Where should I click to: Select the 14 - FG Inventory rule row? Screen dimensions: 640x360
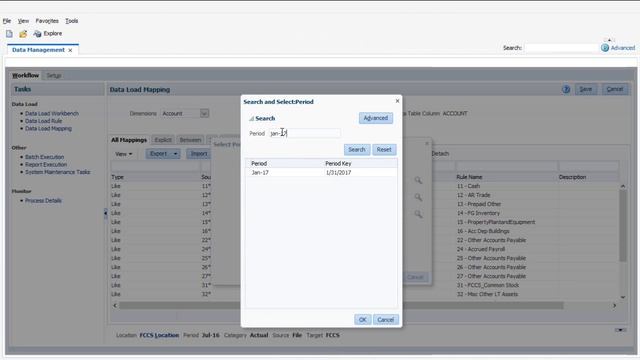(x=478, y=213)
